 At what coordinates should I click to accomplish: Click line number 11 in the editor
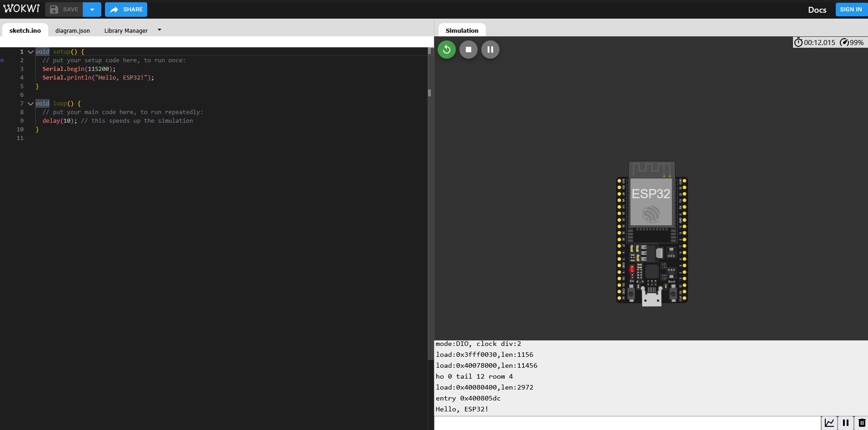[20, 138]
